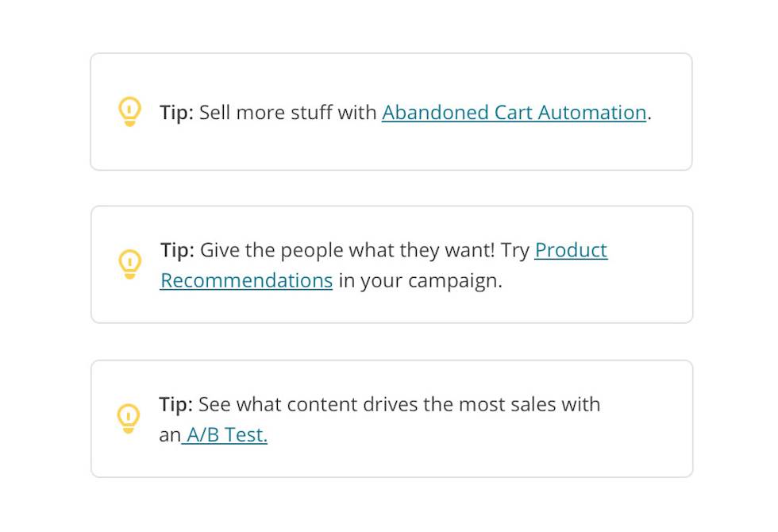Click the underlined word "Recommendations"
This screenshot has width=778, height=532.
coord(246,281)
